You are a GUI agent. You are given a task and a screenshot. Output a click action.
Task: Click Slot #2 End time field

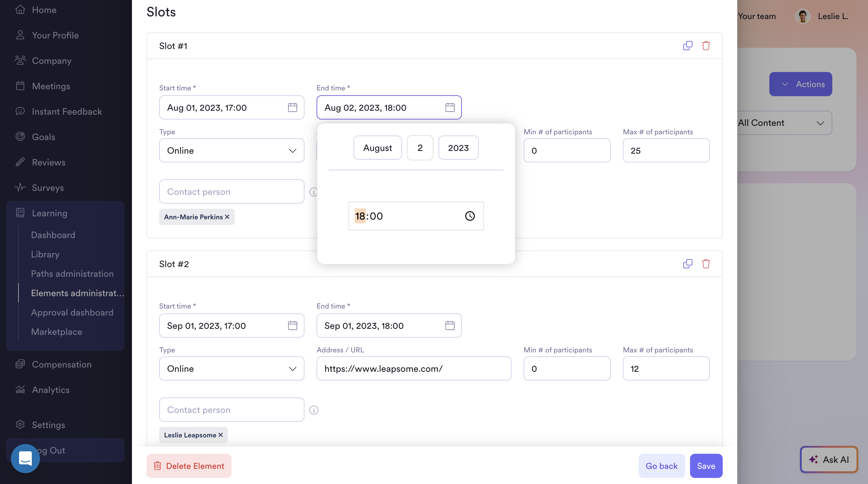point(389,325)
